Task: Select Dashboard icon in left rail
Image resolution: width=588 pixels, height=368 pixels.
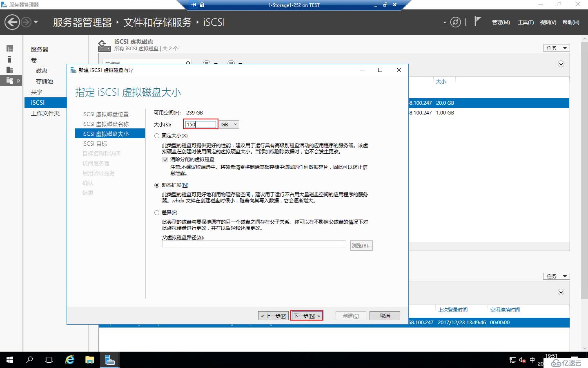Action: [10, 49]
